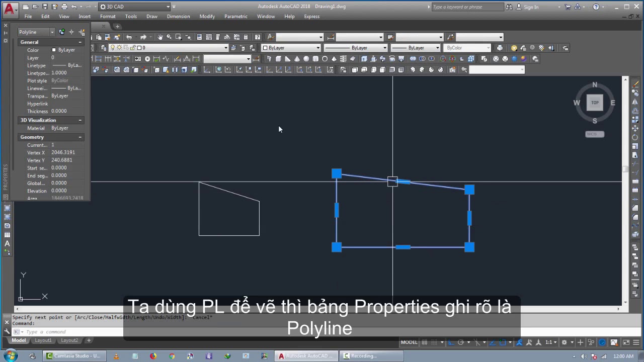The image size is (644, 362).
Task: Open the annotation scale 1:1 dropdown
Action: tap(552, 342)
